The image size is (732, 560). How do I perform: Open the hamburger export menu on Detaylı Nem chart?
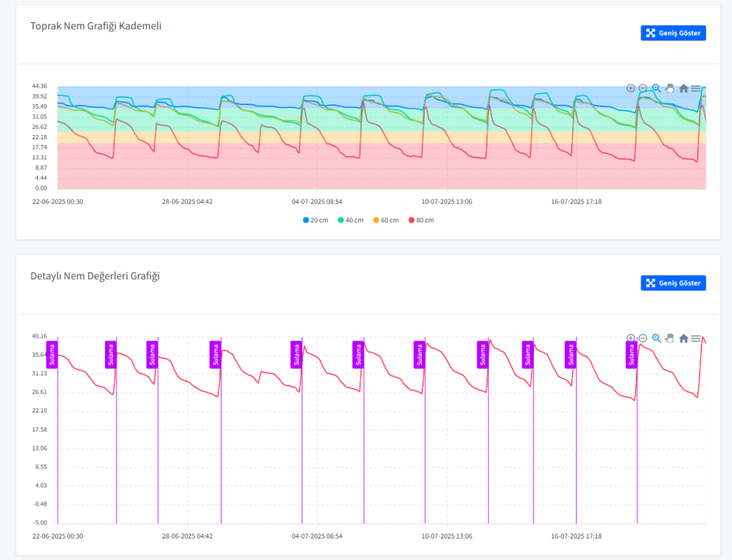[x=696, y=339]
